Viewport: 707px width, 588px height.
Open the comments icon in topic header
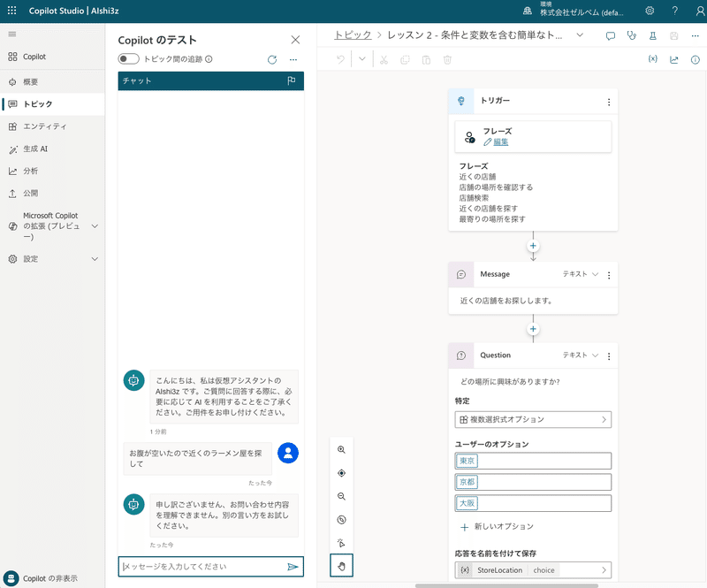tap(611, 35)
